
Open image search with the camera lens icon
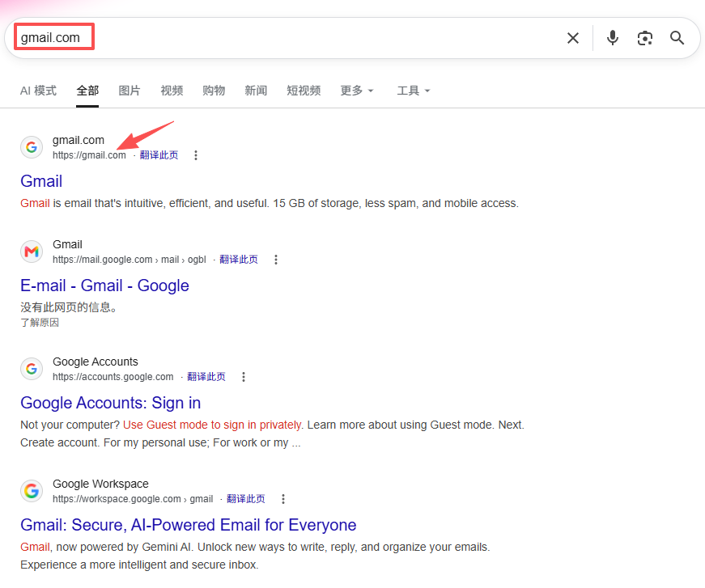[x=645, y=38]
